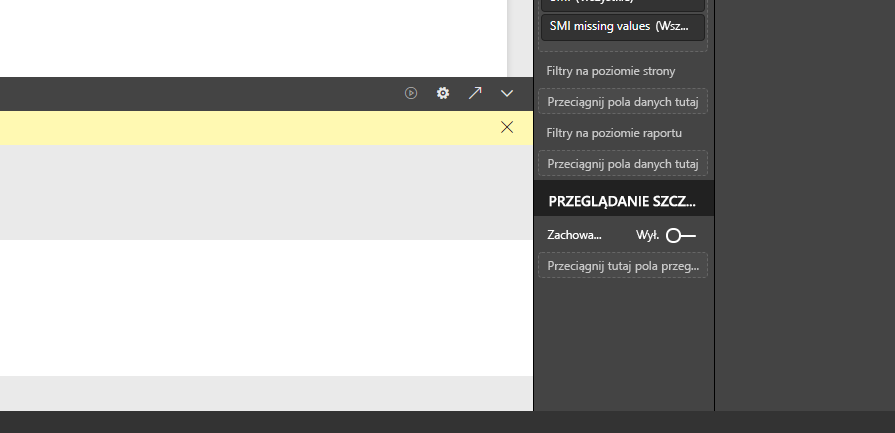The height and width of the screenshot is (433, 895).
Task: Click the 'Wył.' status text
Action: 648,235
